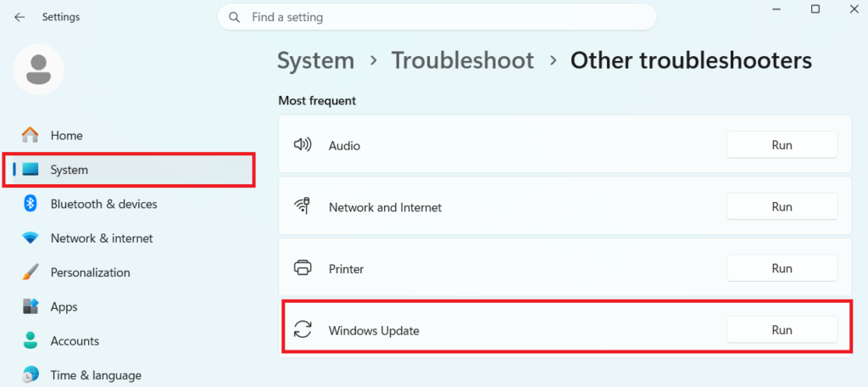Click the Network and Internet row label
868x387 pixels.
coord(386,207)
